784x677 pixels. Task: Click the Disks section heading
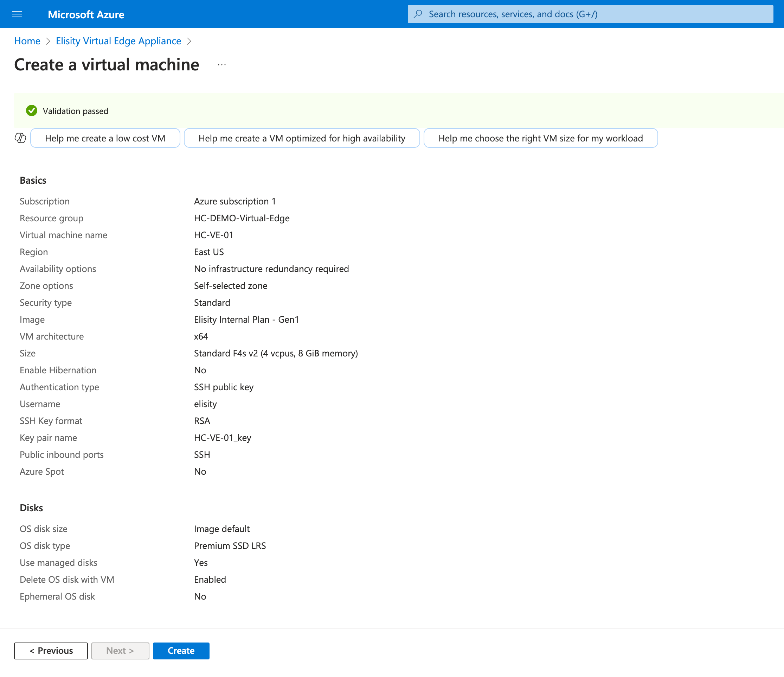[x=31, y=508]
